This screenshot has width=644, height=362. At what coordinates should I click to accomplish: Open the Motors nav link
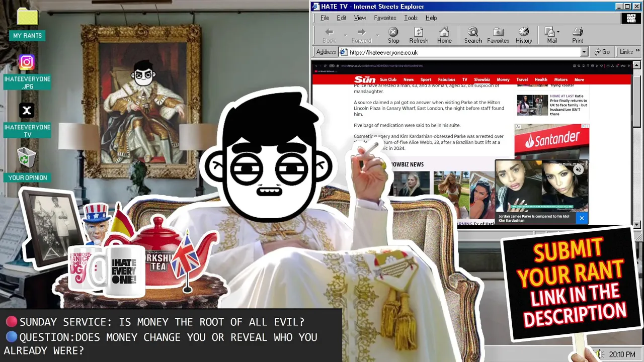(561, 79)
